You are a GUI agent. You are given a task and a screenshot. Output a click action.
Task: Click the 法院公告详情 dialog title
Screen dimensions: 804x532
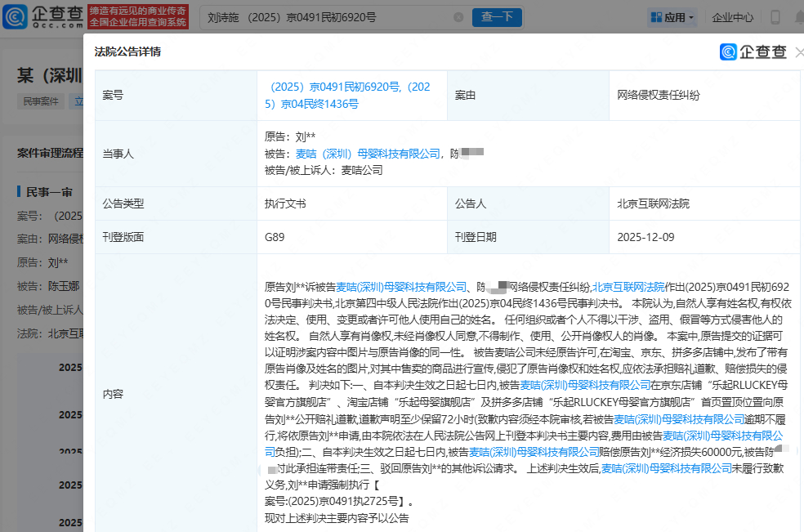pos(127,51)
